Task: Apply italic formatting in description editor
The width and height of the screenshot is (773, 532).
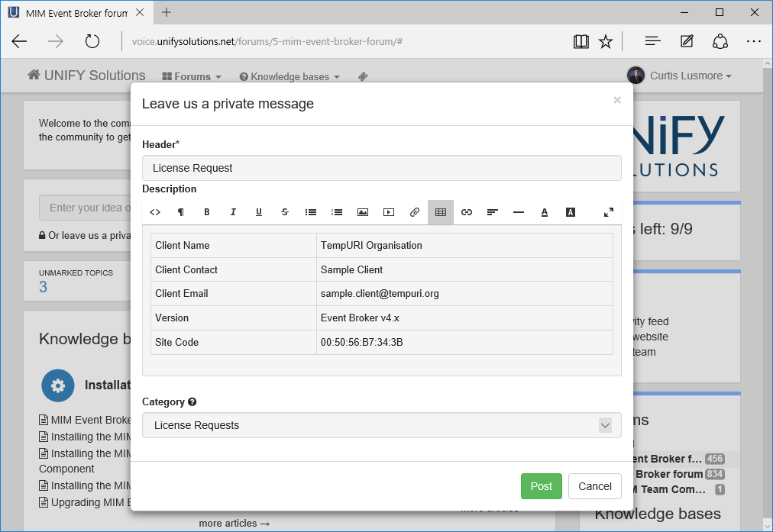Action: [x=233, y=212]
